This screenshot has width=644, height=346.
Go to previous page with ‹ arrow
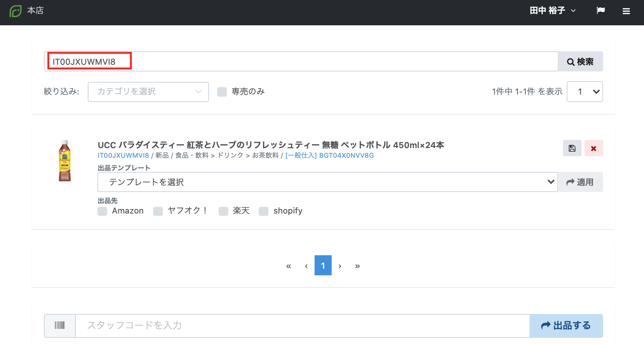pos(306,266)
